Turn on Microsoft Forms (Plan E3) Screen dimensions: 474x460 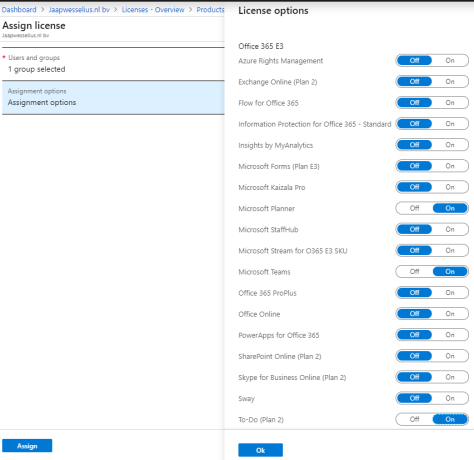(450, 166)
